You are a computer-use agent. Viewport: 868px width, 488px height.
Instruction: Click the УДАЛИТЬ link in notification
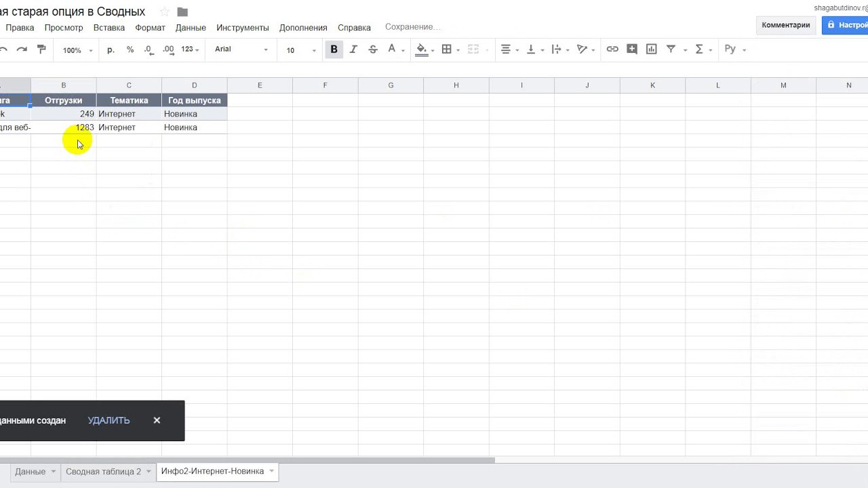click(108, 420)
